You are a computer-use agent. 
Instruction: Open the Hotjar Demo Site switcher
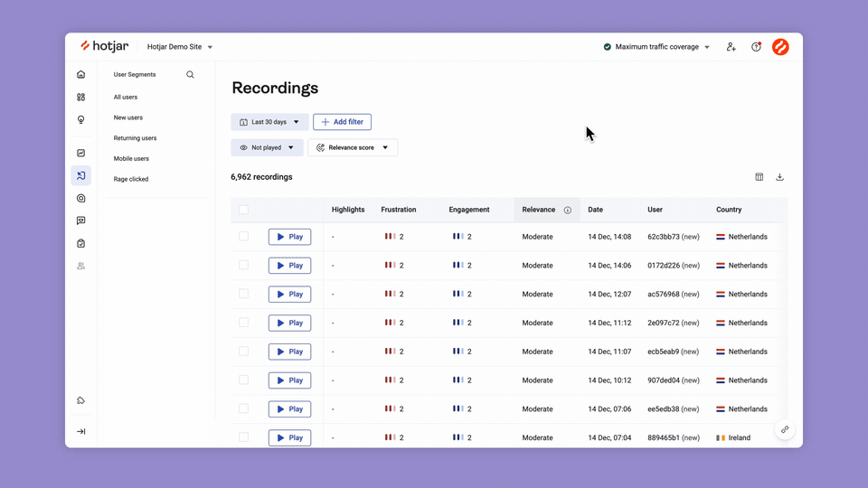coord(181,47)
